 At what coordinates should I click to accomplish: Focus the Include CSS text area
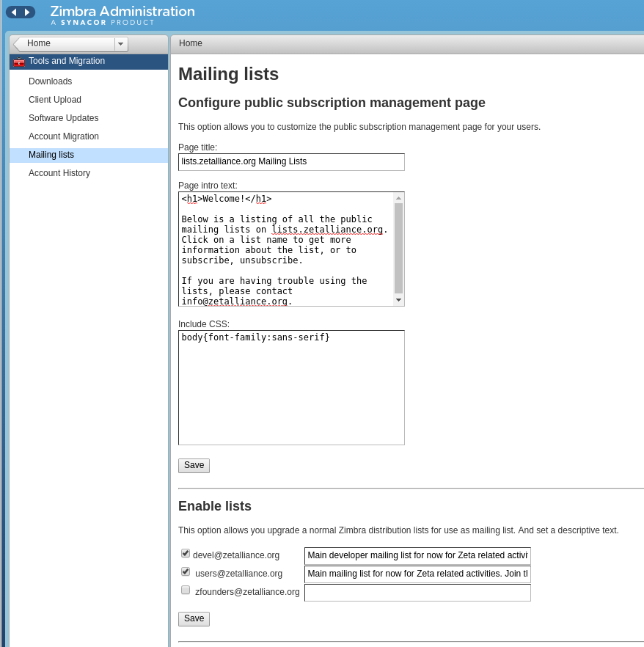tap(291, 387)
